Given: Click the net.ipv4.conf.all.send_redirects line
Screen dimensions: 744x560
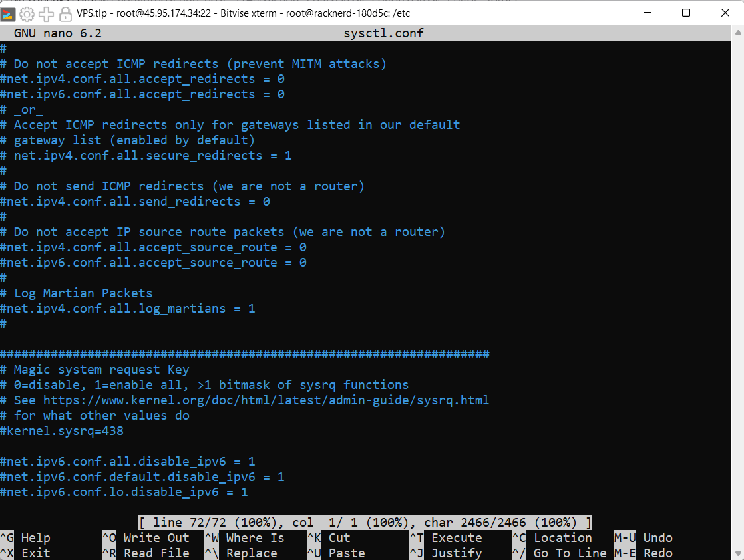Looking at the screenshot, I should tap(135, 202).
